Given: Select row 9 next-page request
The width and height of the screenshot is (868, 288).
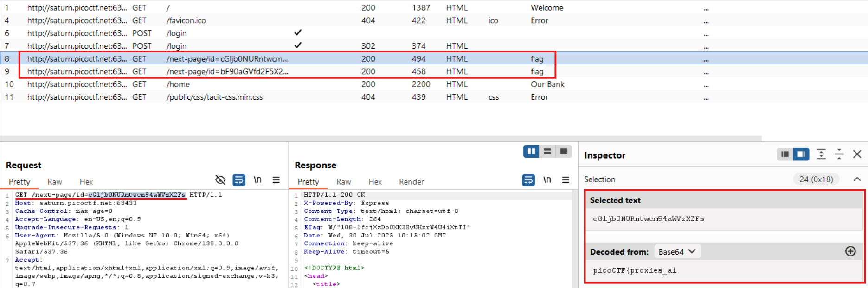Looking at the screenshot, I should [227, 71].
